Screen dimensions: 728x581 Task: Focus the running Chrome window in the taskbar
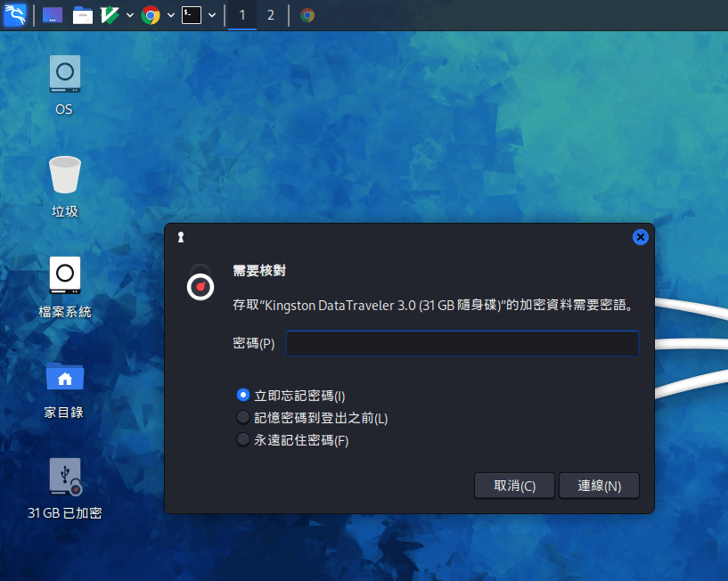tap(307, 15)
